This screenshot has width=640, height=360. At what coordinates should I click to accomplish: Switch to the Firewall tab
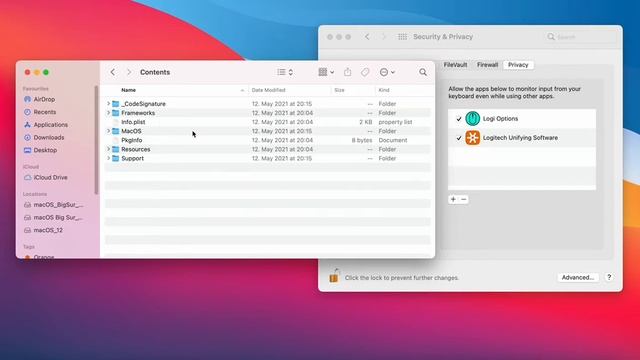(x=487, y=65)
